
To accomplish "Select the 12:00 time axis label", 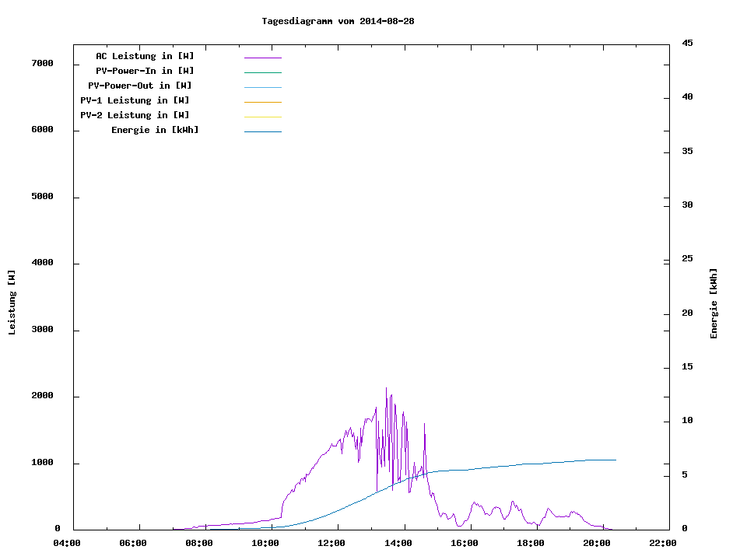I will coord(331,543).
